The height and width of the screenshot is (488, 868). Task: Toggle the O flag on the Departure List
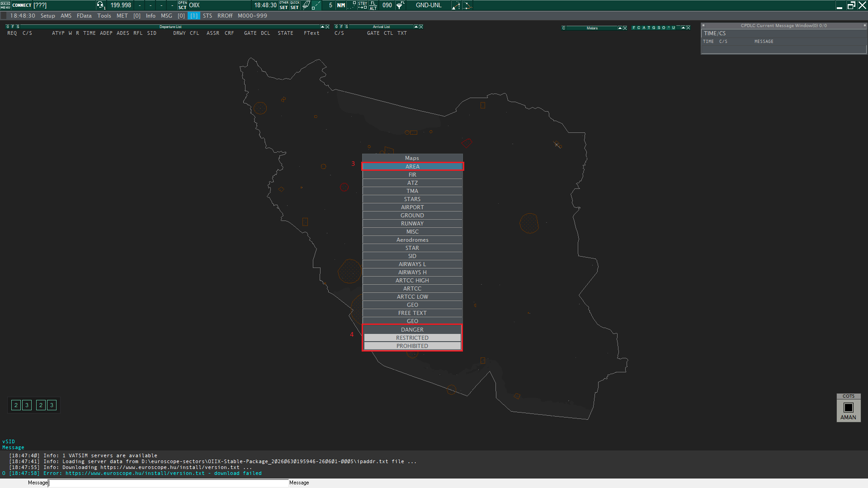pyautogui.click(x=8, y=27)
